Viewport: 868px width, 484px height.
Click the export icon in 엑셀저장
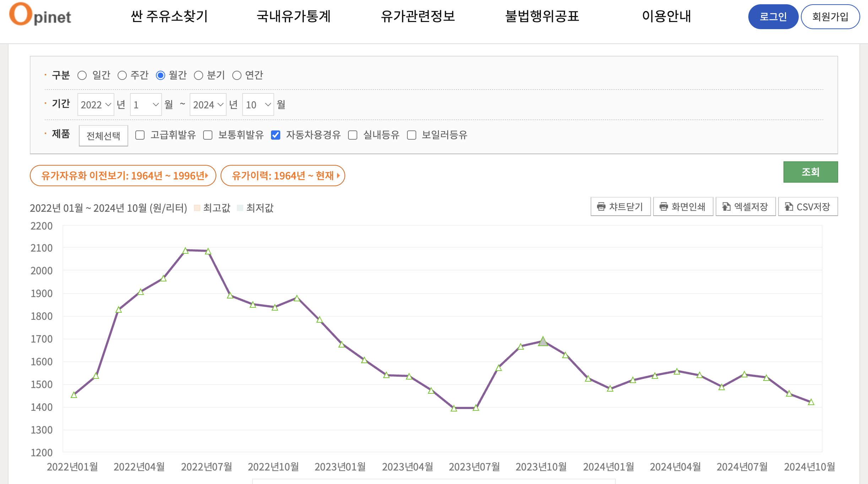tap(726, 206)
